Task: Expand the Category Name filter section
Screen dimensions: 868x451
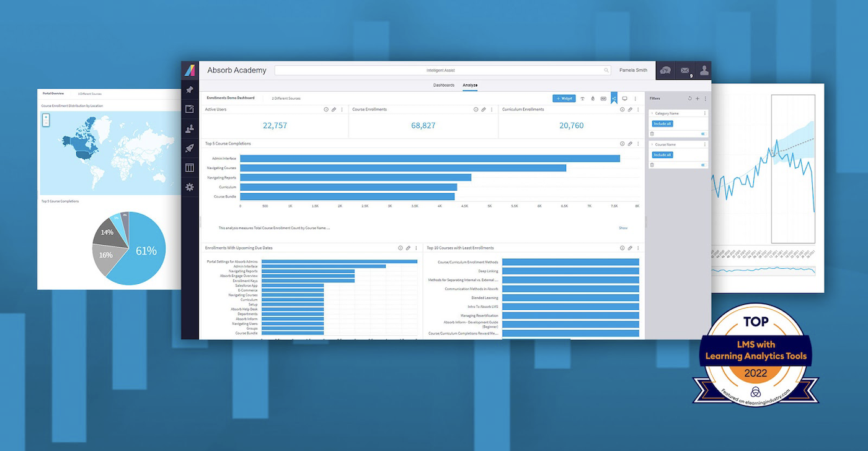Action: pos(653,113)
